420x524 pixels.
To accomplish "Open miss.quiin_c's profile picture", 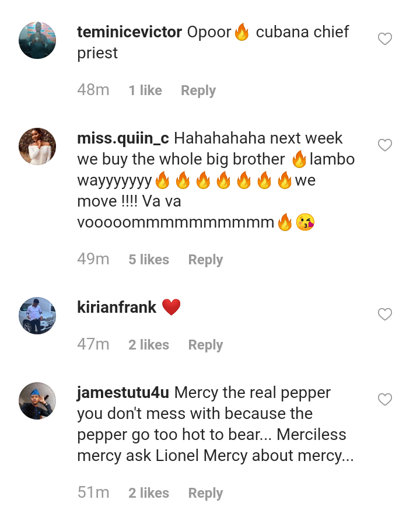I will [37, 146].
